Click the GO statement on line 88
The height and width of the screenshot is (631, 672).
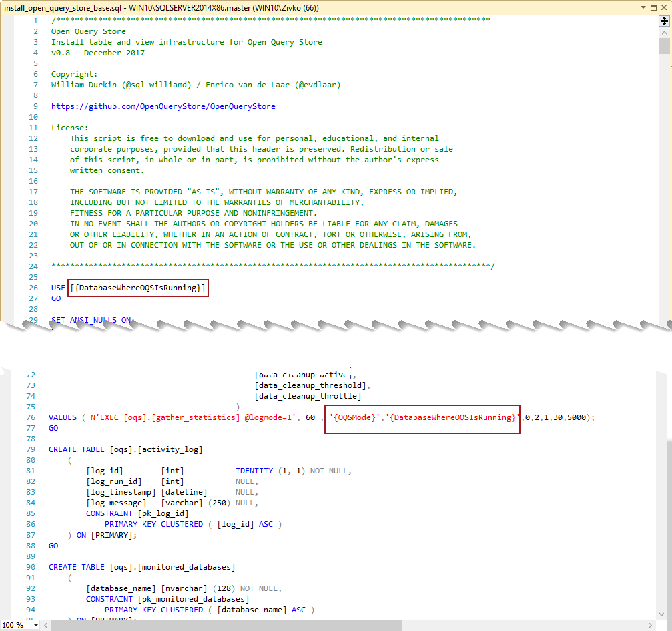click(53, 546)
